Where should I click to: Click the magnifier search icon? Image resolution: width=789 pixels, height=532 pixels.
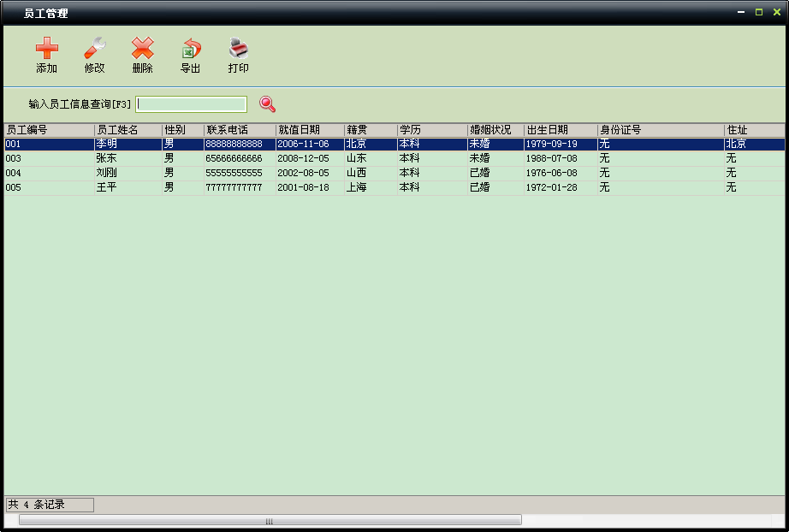[x=267, y=104]
